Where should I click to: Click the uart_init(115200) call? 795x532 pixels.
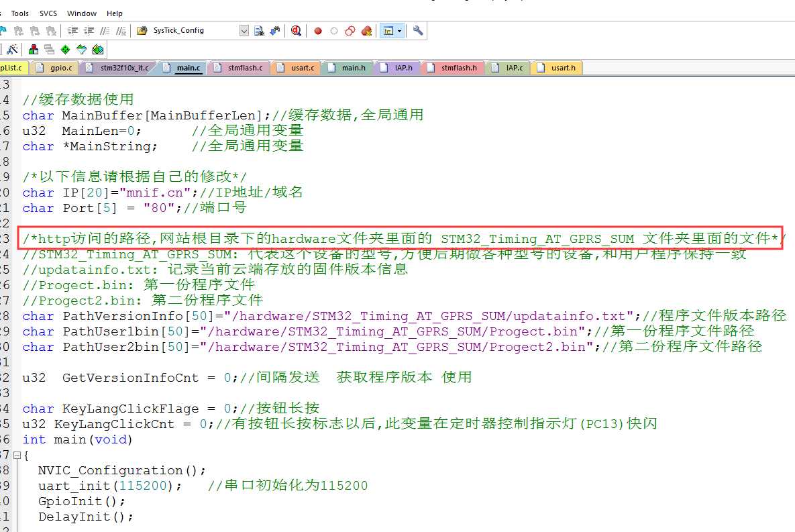(x=110, y=486)
